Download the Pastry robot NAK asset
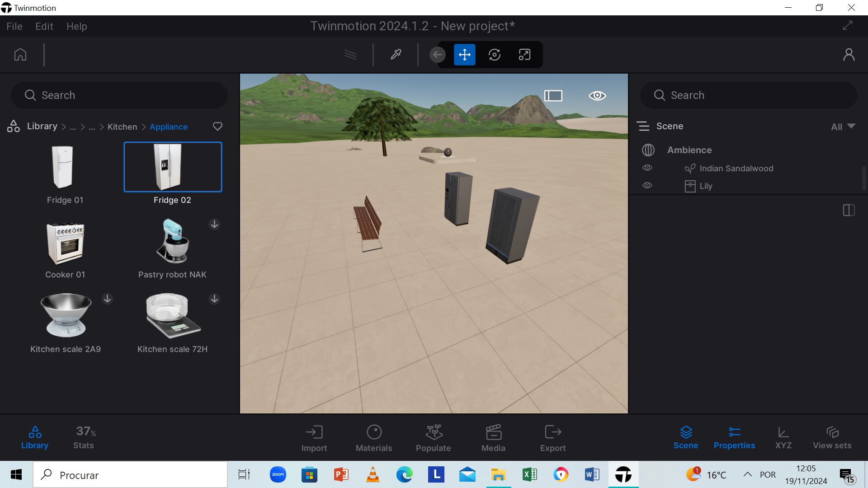This screenshot has height=488, width=868. pyautogui.click(x=214, y=224)
